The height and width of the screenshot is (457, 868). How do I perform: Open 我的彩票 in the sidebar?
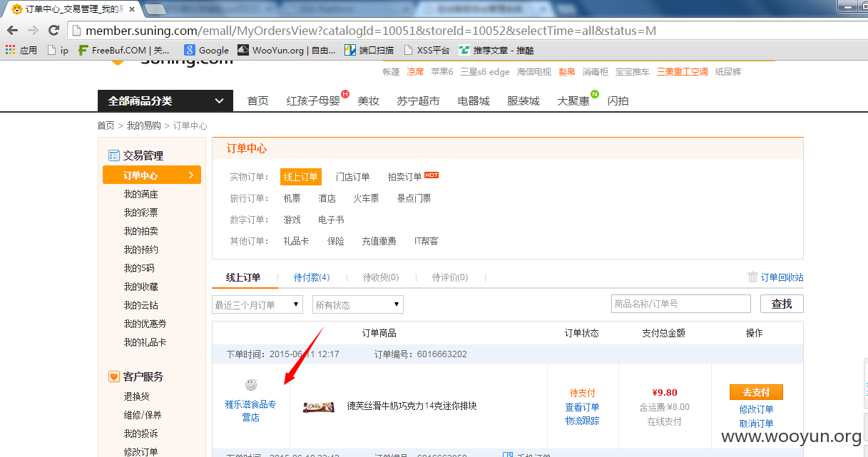point(141,212)
